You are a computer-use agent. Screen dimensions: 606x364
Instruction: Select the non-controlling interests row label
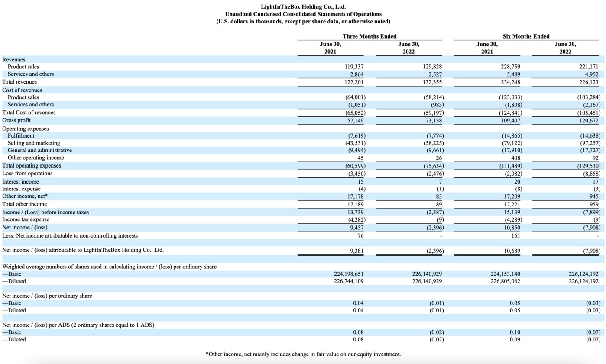point(70,236)
